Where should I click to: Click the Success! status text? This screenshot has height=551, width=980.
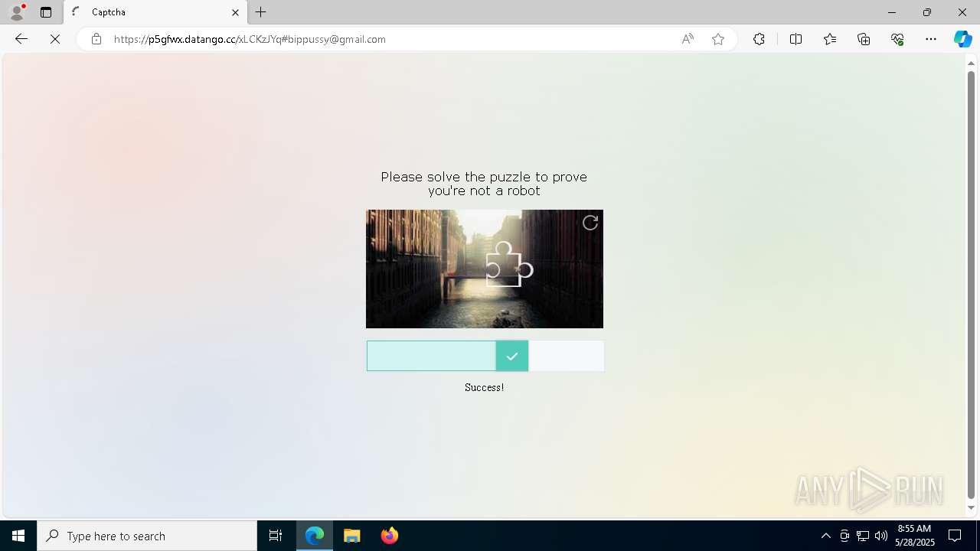coord(484,387)
